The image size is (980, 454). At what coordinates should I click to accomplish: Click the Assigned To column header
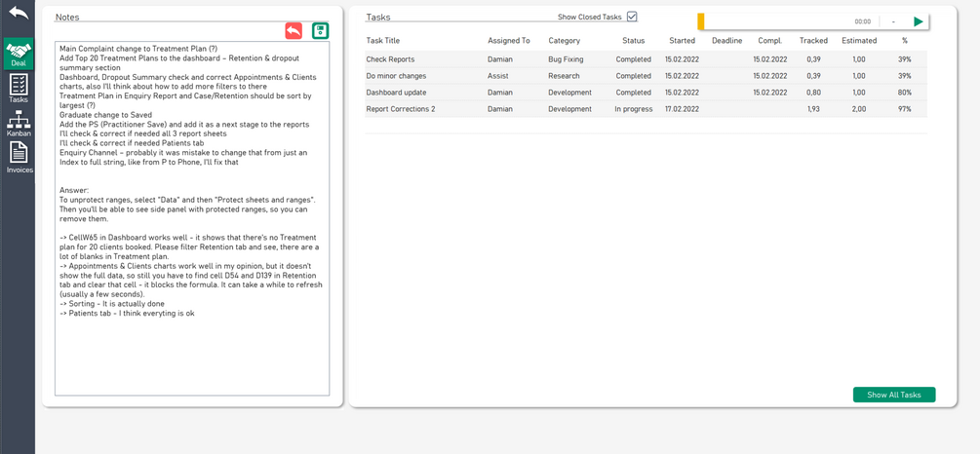[x=509, y=41]
